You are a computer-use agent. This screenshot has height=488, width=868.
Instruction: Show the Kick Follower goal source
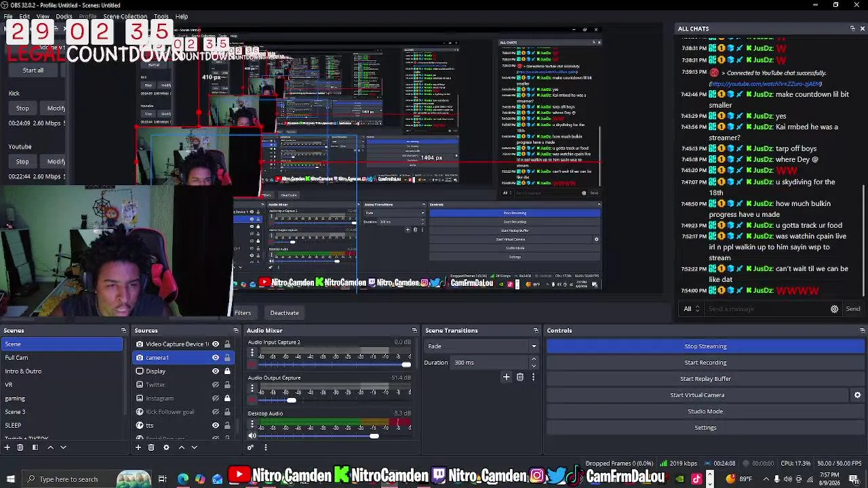click(x=216, y=412)
